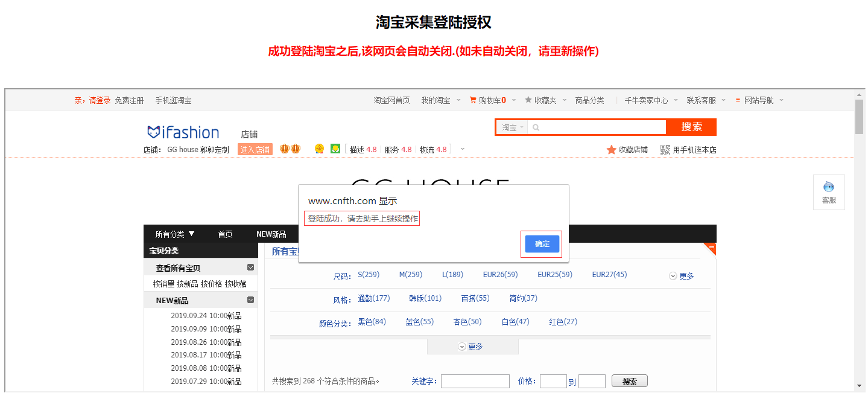Open 2019.07.29 10:00新品 category
The height and width of the screenshot is (416, 868).
click(206, 382)
